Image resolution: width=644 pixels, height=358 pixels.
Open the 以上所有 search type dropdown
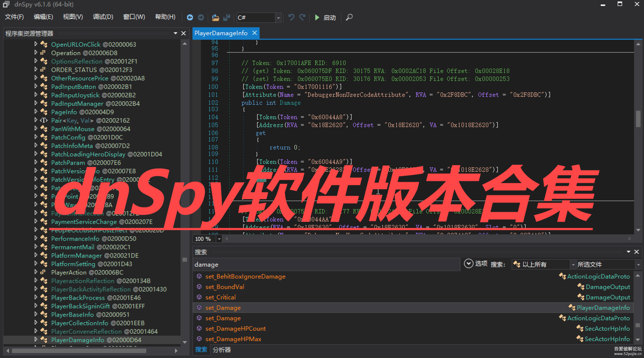pyautogui.click(x=573, y=264)
